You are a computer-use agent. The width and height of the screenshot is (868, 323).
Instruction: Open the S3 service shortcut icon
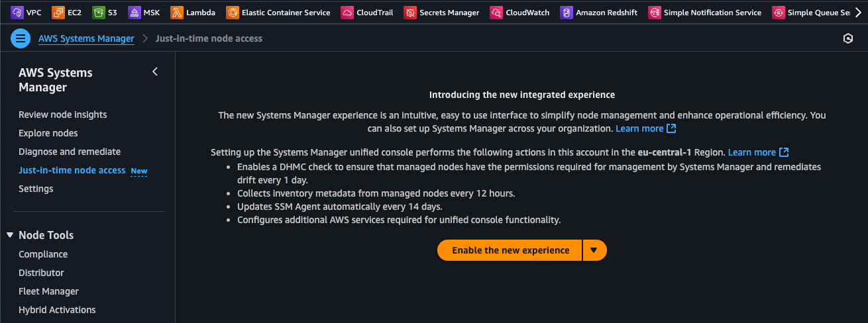(99, 13)
